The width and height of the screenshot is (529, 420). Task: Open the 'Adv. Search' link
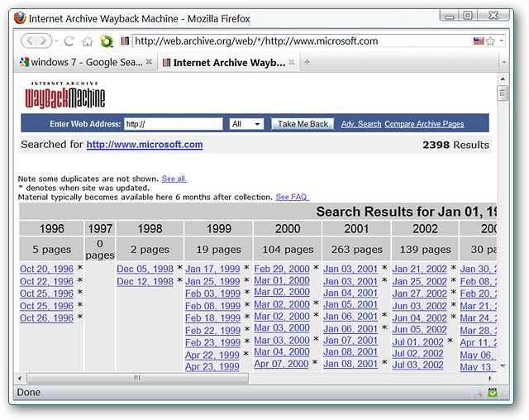[x=361, y=124]
